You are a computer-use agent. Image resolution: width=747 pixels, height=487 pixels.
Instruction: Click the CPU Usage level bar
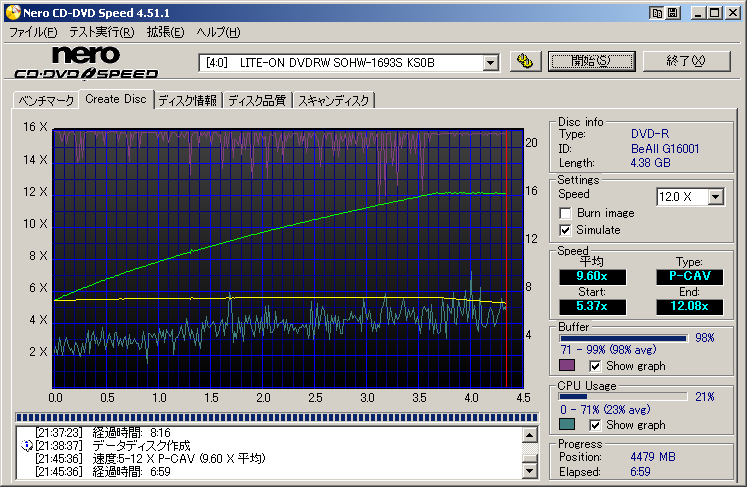pos(624,396)
